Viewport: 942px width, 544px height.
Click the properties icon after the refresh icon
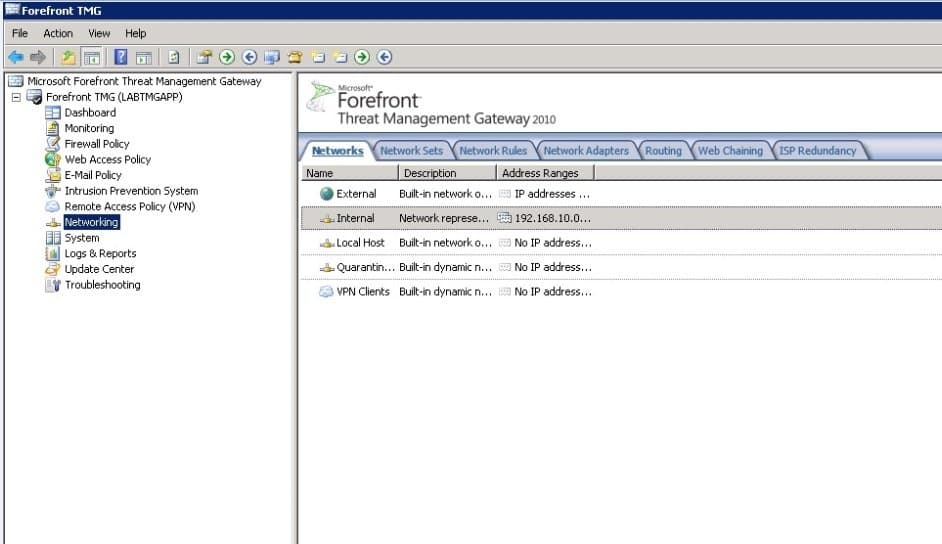(x=204, y=57)
